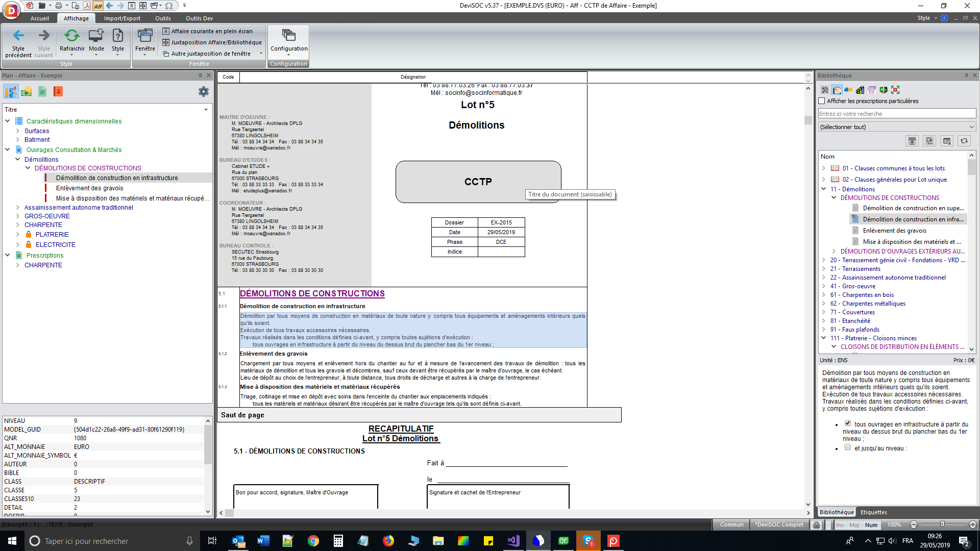
Task: Click the Plan-Affaire settings gear icon
Action: [204, 91]
